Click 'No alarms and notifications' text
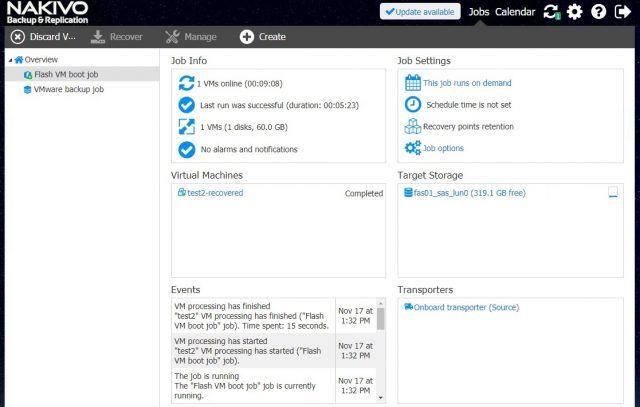 [249, 149]
